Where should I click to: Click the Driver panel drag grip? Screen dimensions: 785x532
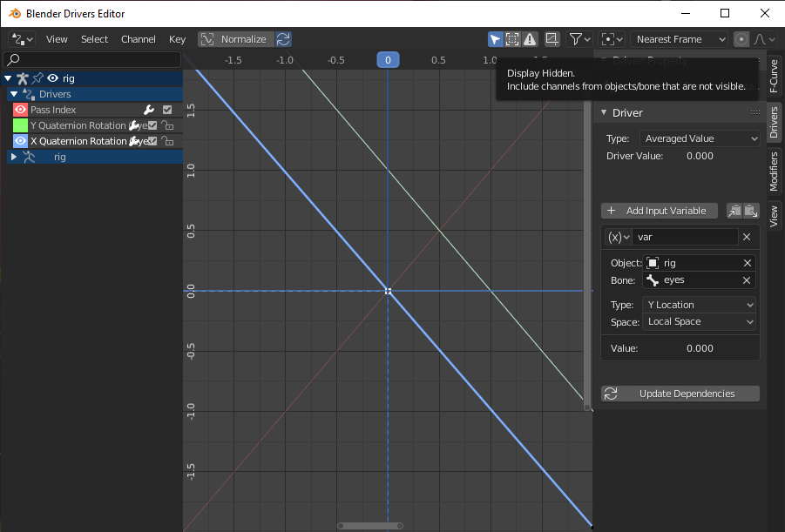point(755,112)
